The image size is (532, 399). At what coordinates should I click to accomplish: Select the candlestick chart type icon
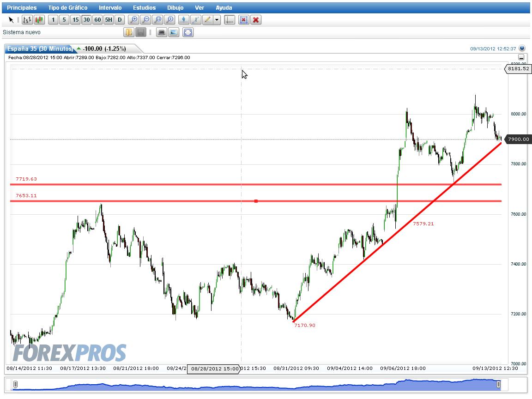[39, 20]
